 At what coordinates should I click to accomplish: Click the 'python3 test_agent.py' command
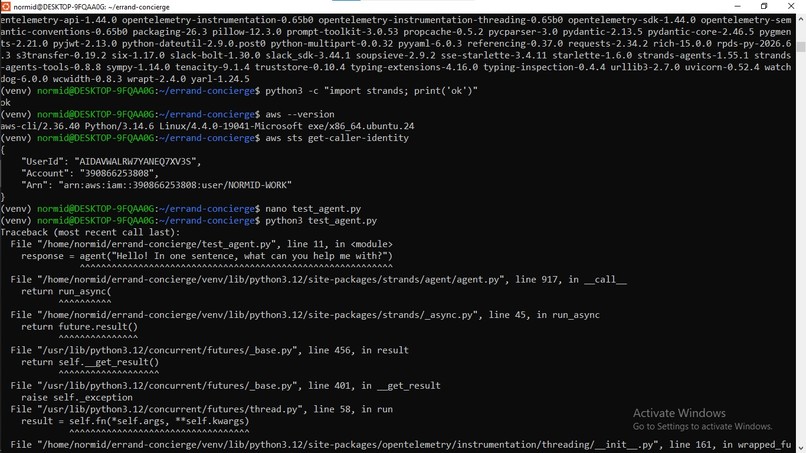coord(321,221)
